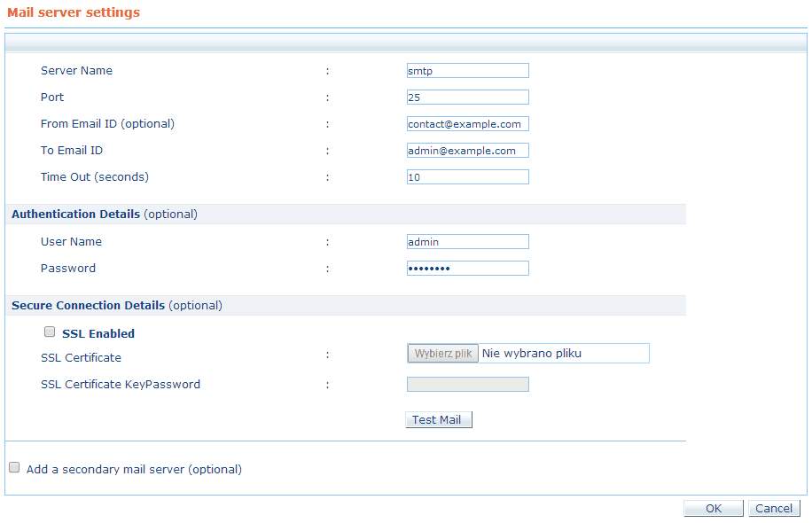Image resolution: width=812 pixels, height=523 pixels.
Task: Focus the Password field
Action: click(x=468, y=268)
